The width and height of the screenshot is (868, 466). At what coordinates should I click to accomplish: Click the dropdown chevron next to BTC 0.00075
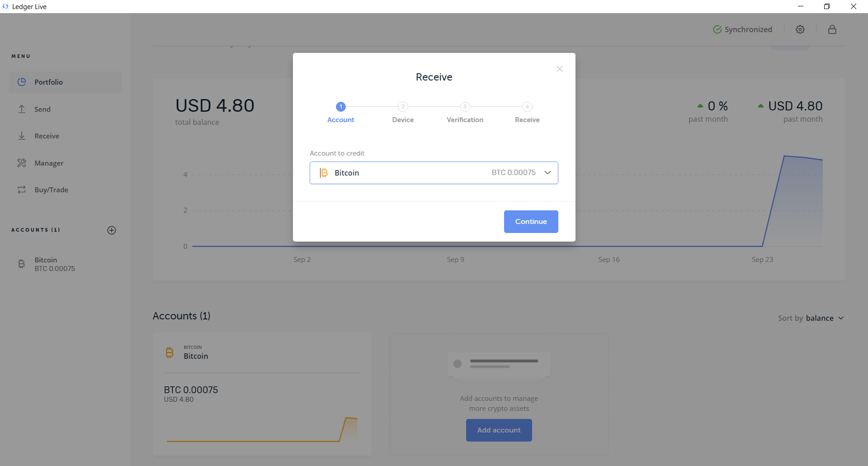[x=547, y=173]
